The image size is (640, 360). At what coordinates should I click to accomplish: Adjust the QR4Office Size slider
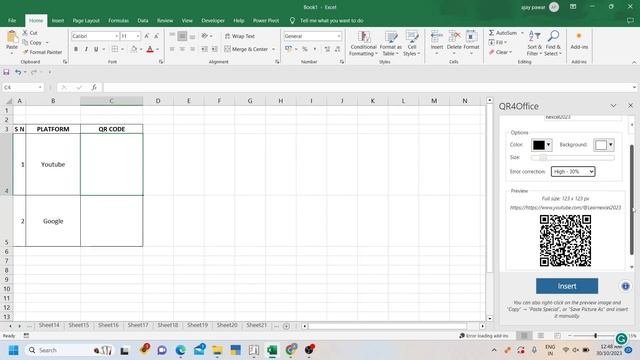pyautogui.click(x=572, y=158)
